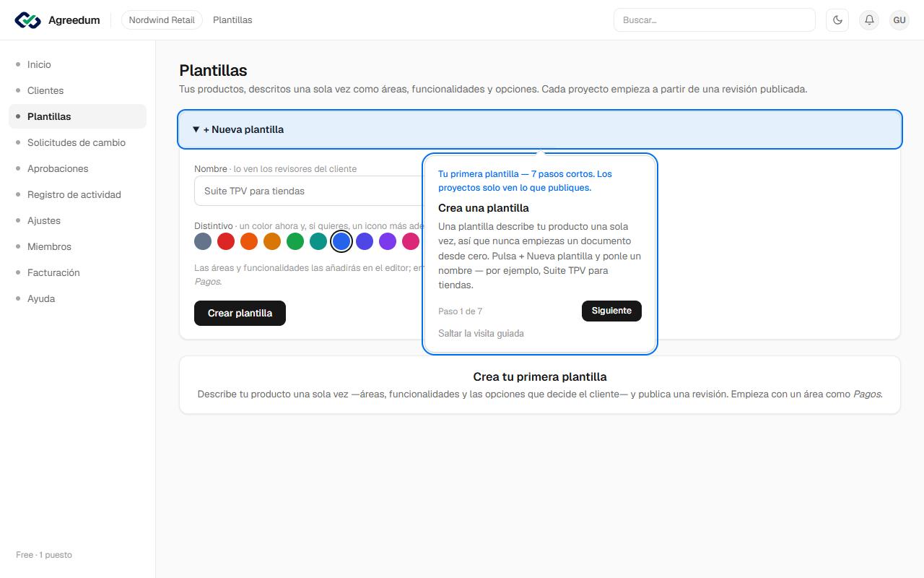Open Ayuda in the sidebar
Image resolution: width=924 pixels, height=578 pixels.
point(77,298)
